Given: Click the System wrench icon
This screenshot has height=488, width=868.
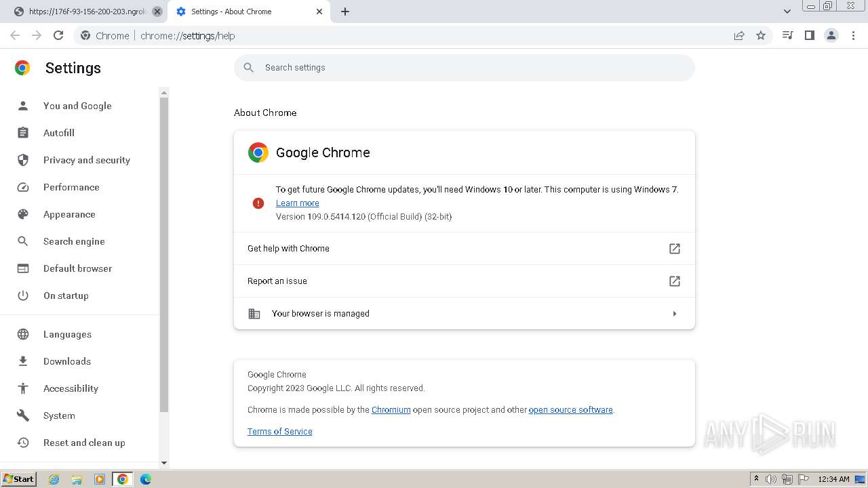Looking at the screenshot, I should [x=23, y=415].
